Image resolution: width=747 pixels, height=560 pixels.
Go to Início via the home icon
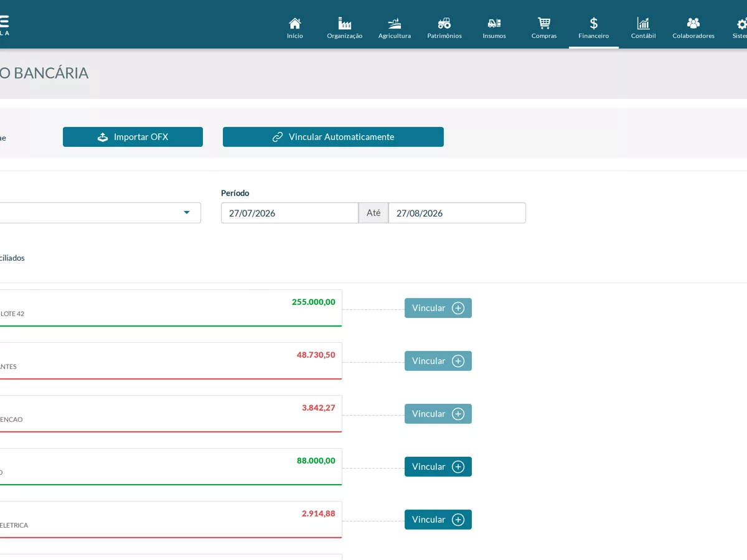coord(295,24)
